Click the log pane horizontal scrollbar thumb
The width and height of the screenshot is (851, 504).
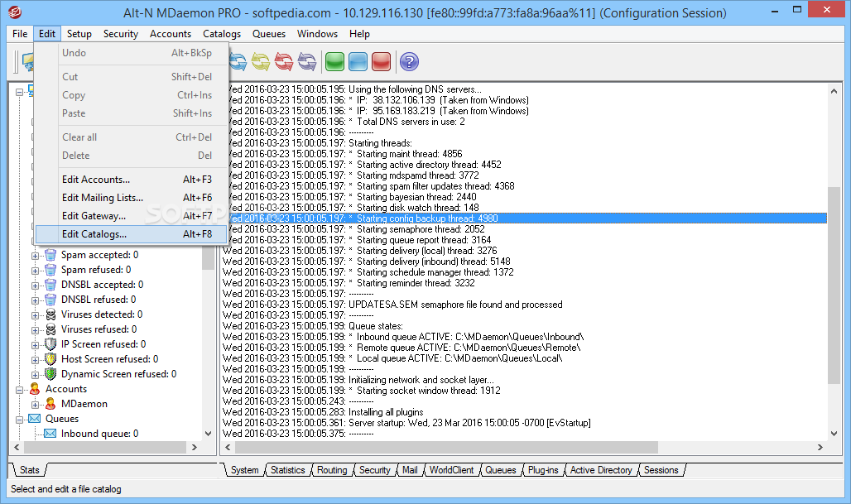[x=448, y=448]
